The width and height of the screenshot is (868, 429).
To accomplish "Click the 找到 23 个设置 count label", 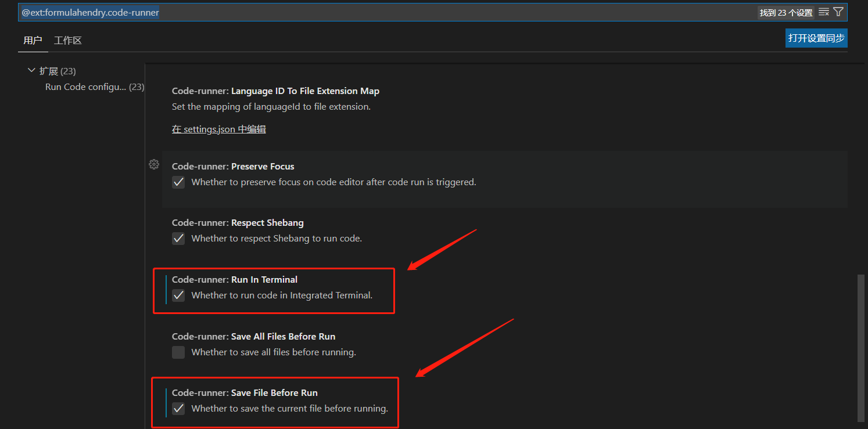I will [786, 12].
